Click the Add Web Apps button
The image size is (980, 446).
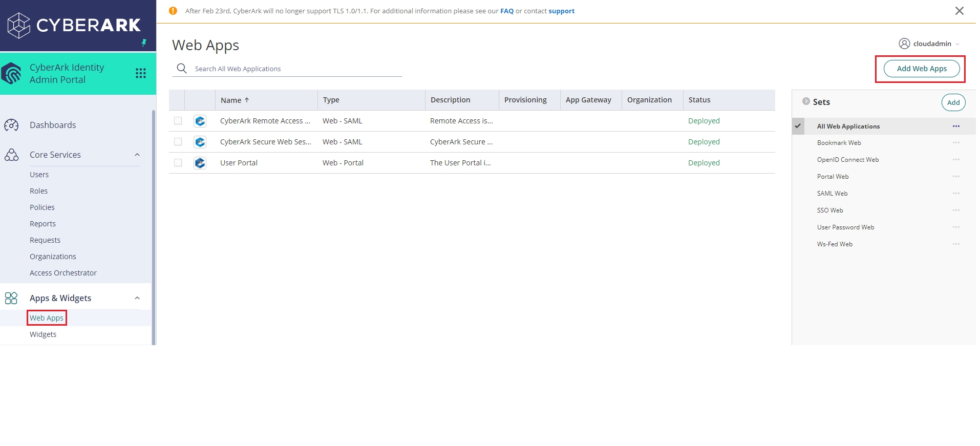click(x=921, y=69)
